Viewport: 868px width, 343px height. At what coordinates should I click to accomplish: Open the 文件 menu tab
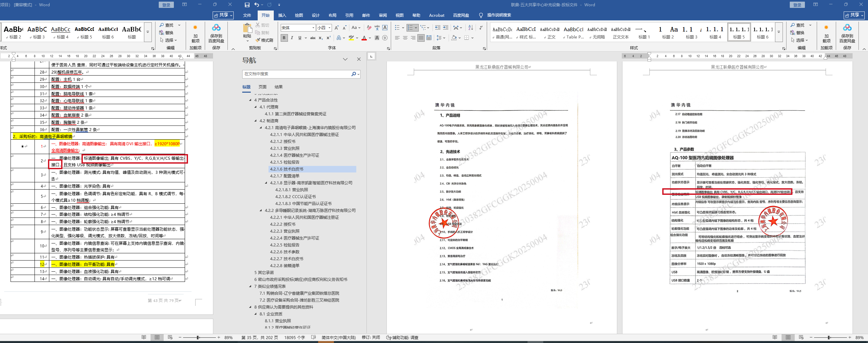(x=247, y=15)
